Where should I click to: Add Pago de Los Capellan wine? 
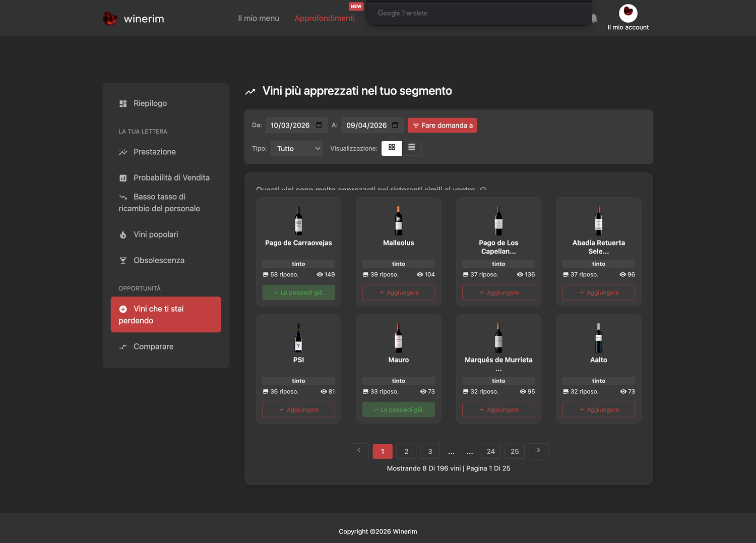pyautogui.click(x=498, y=292)
